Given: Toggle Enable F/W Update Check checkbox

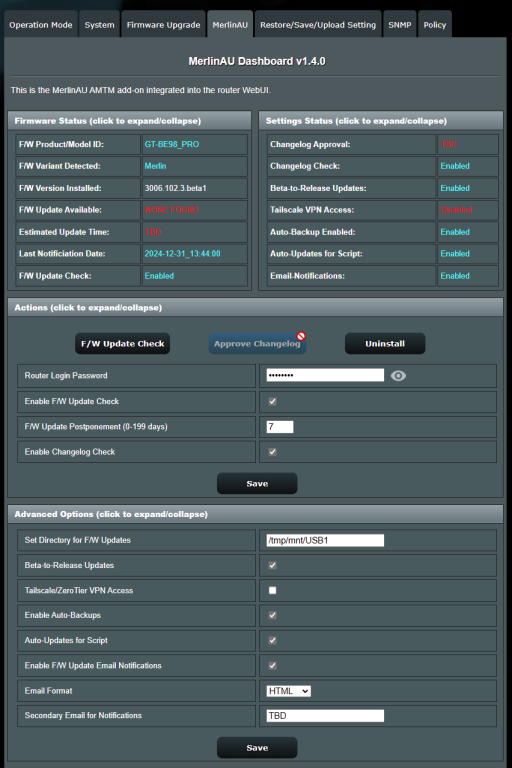Looking at the screenshot, I should tap(273, 402).
